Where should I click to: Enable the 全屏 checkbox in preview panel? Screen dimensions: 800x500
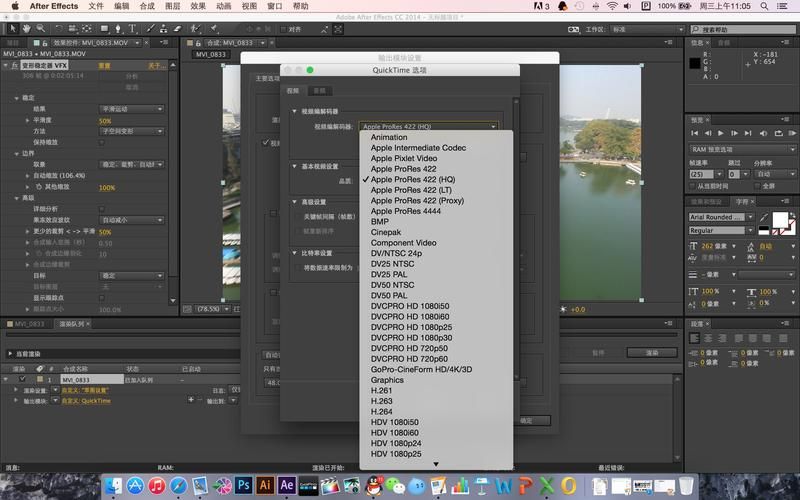tap(757, 186)
